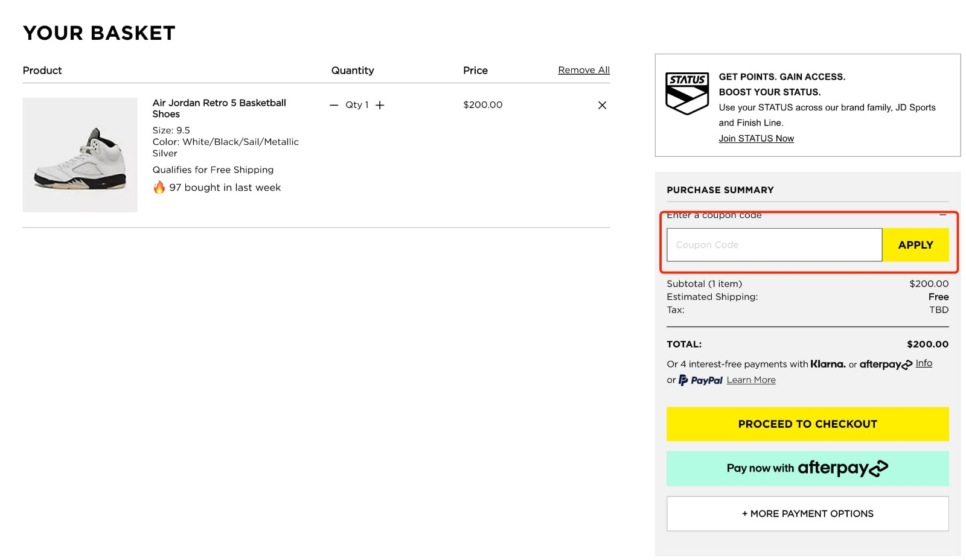The height and width of the screenshot is (560, 966).
Task: Click Learn More next to PayPal
Action: 750,380
